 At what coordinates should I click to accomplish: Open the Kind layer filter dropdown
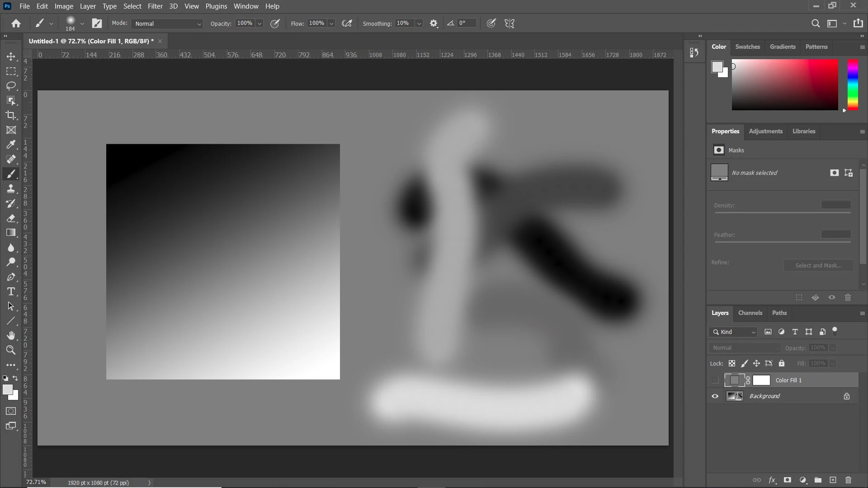point(733,332)
